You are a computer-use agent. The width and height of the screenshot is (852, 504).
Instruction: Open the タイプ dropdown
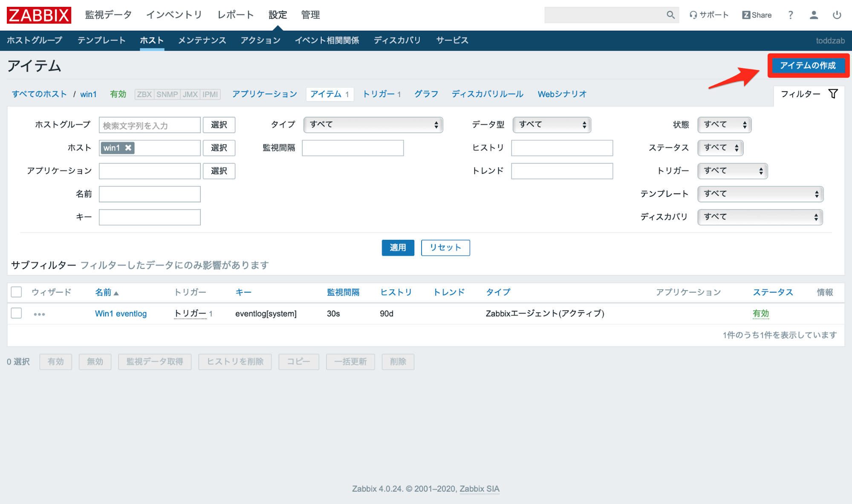click(x=373, y=125)
